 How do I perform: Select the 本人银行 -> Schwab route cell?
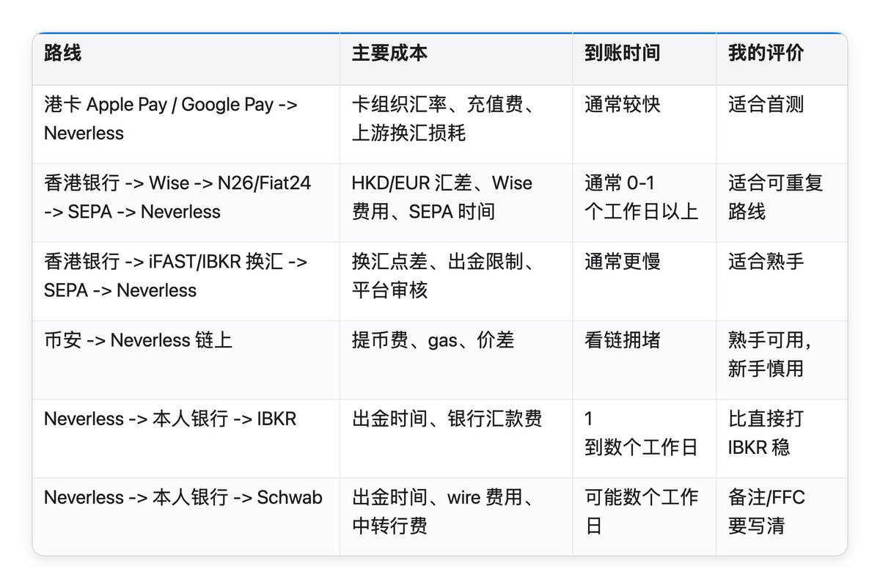tap(186, 516)
